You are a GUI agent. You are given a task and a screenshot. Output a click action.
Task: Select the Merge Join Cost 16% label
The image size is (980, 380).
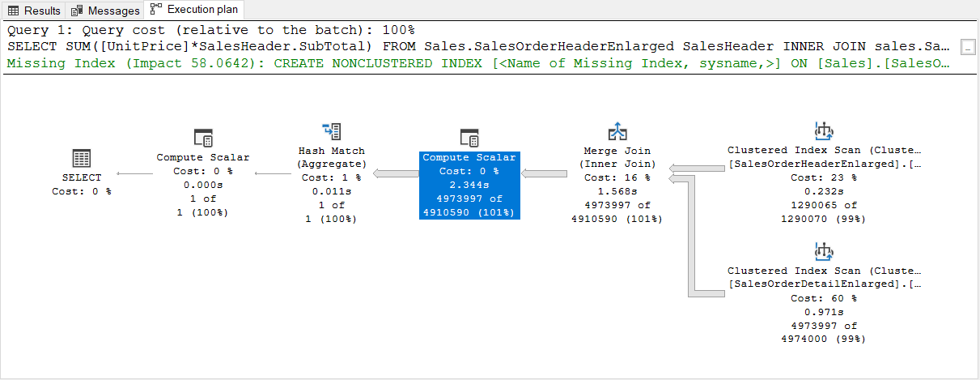click(617, 177)
